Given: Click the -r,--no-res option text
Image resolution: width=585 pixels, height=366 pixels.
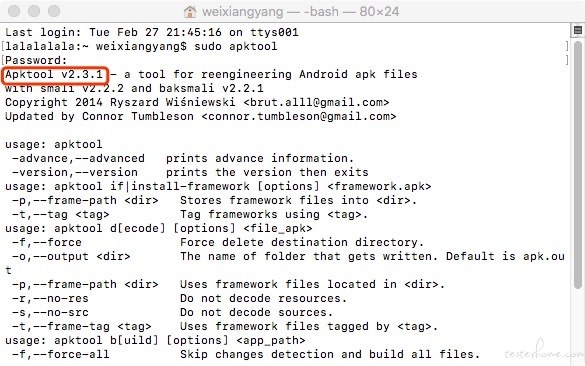Looking at the screenshot, I should pos(50,298).
